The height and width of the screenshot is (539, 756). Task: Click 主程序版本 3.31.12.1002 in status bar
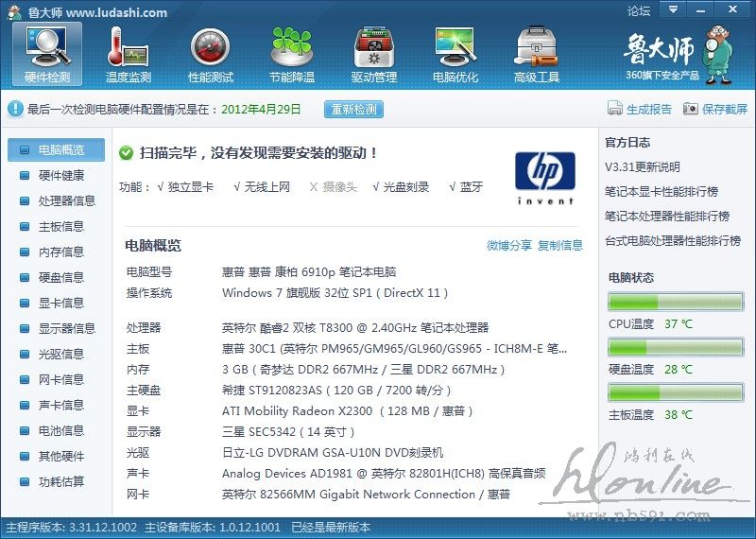point(71,528)
